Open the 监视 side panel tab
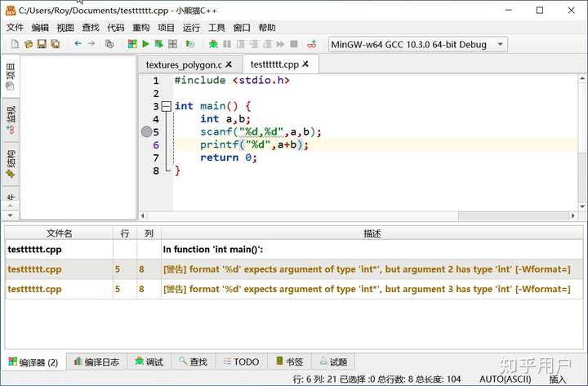Viewport: 588px width, 386px height. tap(10, 120)
